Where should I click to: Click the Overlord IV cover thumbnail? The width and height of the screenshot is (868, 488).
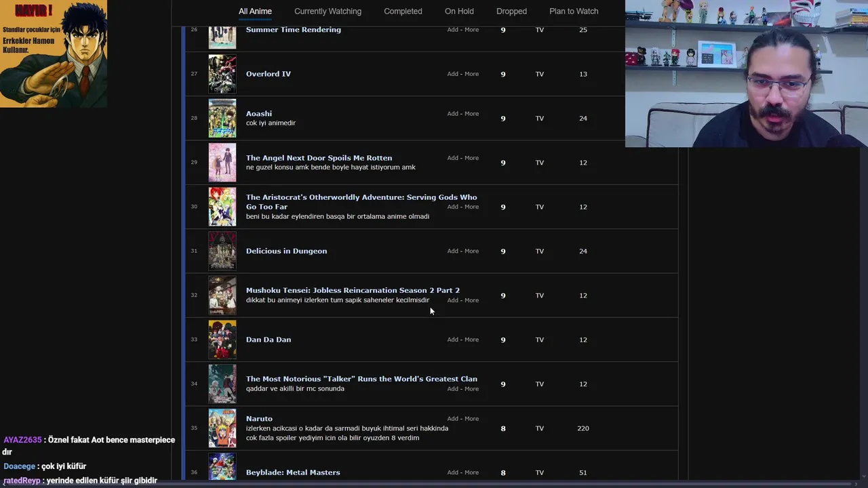(x=222, y=74)
